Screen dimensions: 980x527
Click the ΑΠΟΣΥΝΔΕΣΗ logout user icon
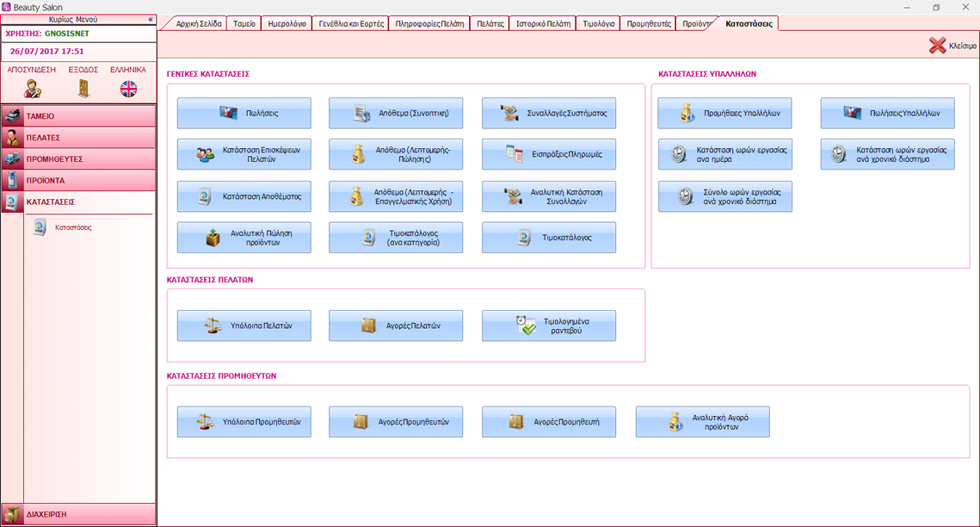coord(33,88)
